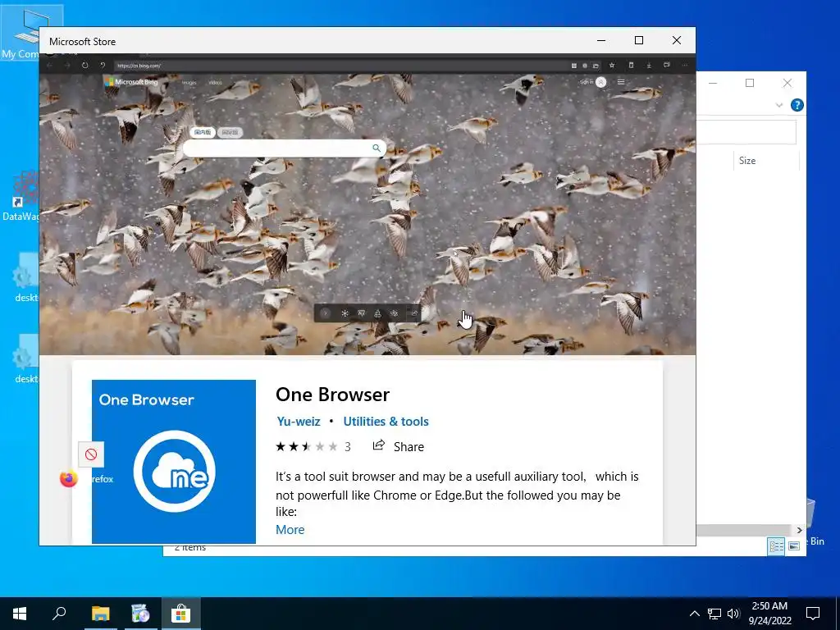Click the One Browser title text
840x630 pixels.
(332, 395)
